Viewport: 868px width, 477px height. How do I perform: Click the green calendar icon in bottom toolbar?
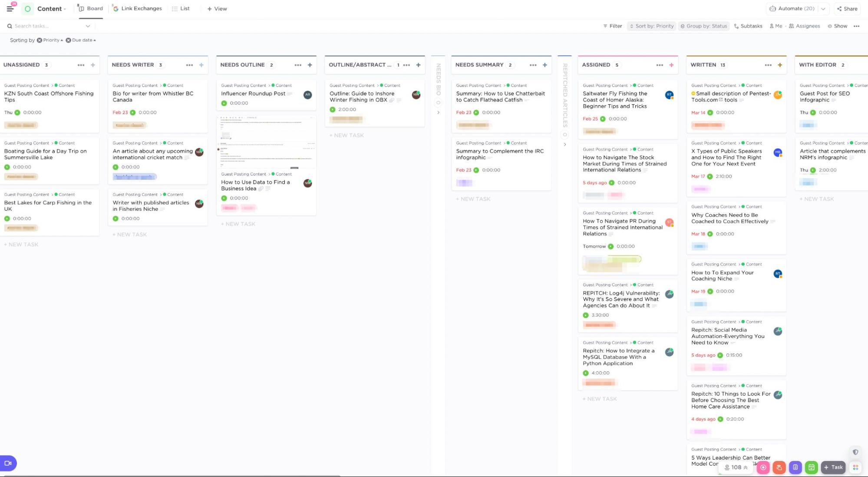click(x=811, y=467)
